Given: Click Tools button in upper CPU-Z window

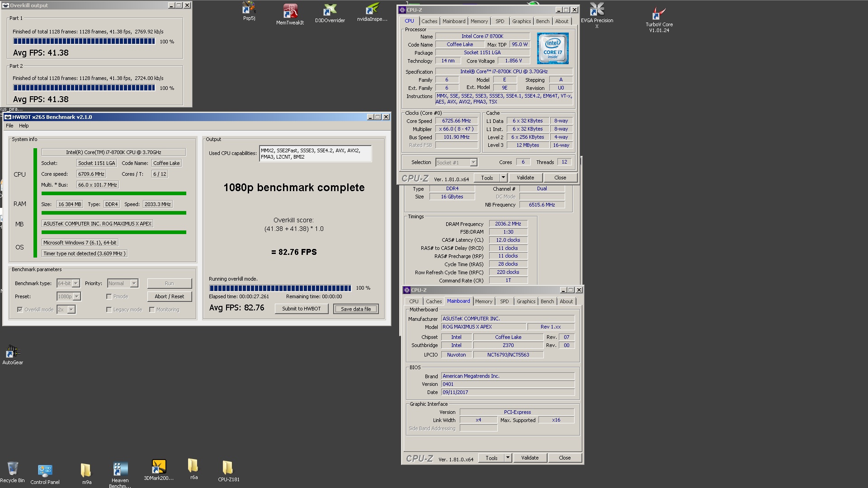Looking at the screenshot, I should point(487,178).
